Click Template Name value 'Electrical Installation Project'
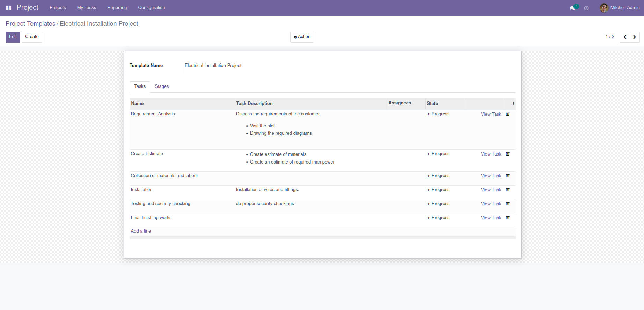Screen dimensions: 644x310 pyautogui.click(x=213, y=66)
